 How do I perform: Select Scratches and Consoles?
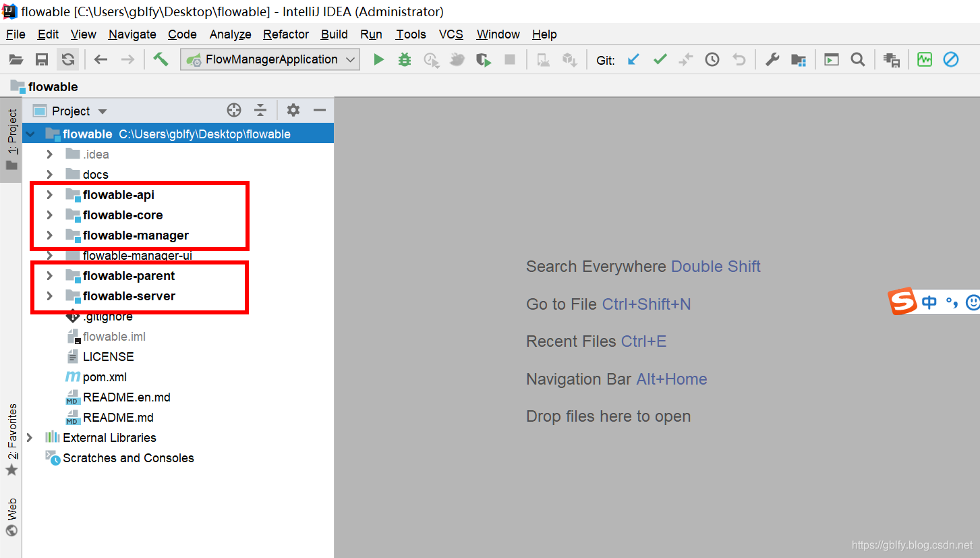[128, 458]
